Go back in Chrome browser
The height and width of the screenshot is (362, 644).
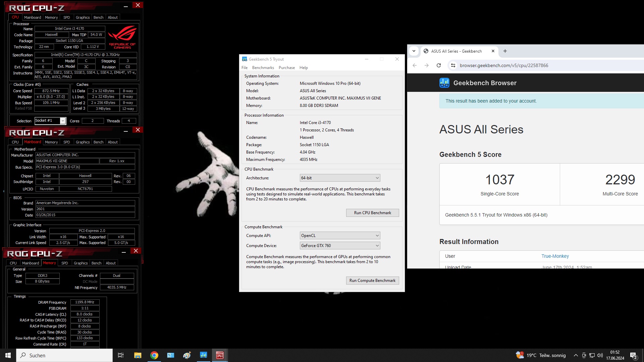[x=415, y=65]
